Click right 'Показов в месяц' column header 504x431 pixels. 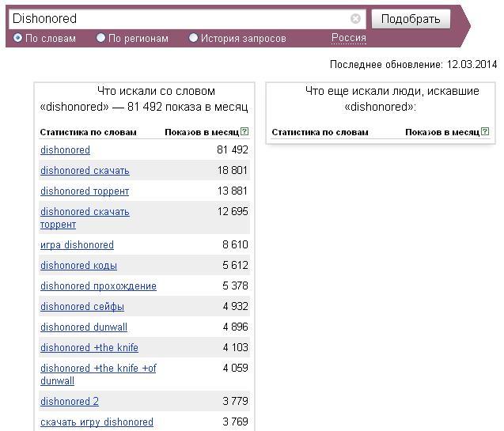pyautogui.click(x=442, y=132)
